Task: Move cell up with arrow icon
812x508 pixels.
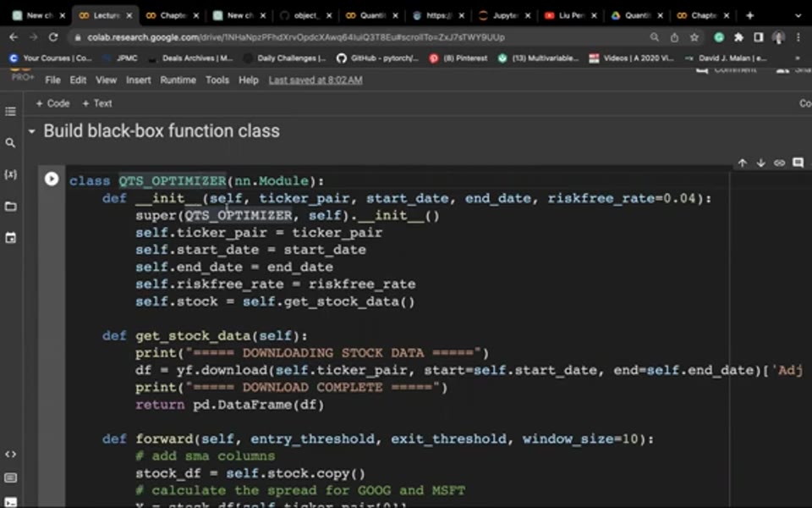Action: point(742,163)
